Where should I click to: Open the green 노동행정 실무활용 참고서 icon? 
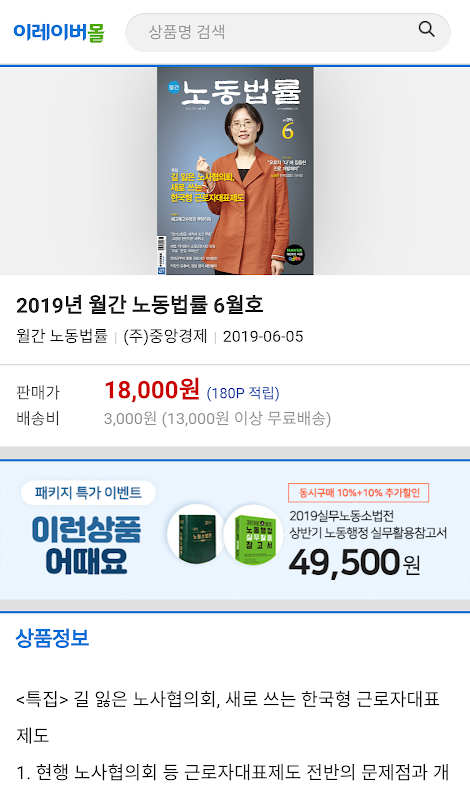253,534
